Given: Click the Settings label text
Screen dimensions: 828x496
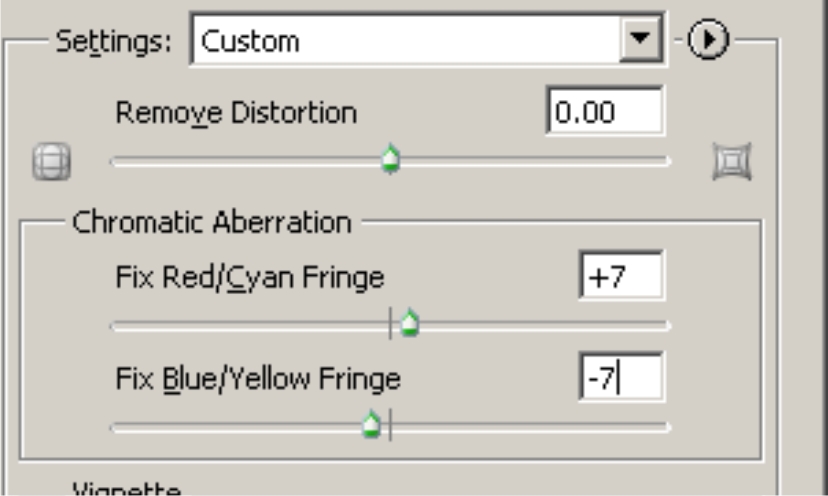Looking at the screenshot, I should pyautogui.click(x=114, y=42).
